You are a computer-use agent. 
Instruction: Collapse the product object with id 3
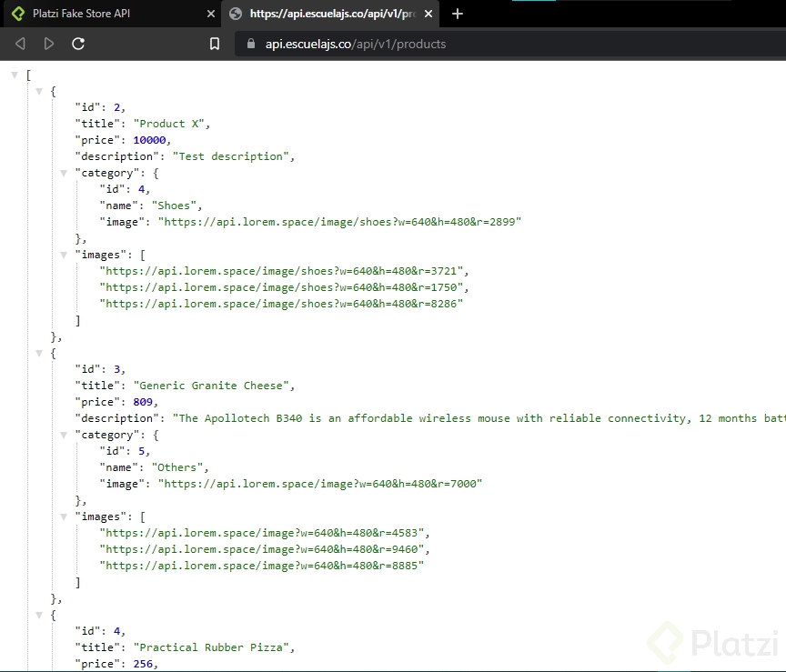[x=39, y=354]
